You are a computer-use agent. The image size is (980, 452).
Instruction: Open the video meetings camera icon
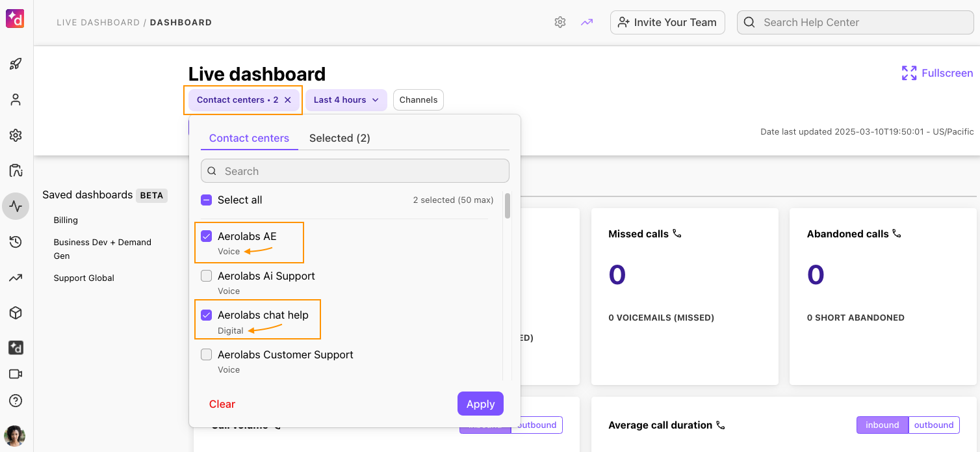coord(16,374)
